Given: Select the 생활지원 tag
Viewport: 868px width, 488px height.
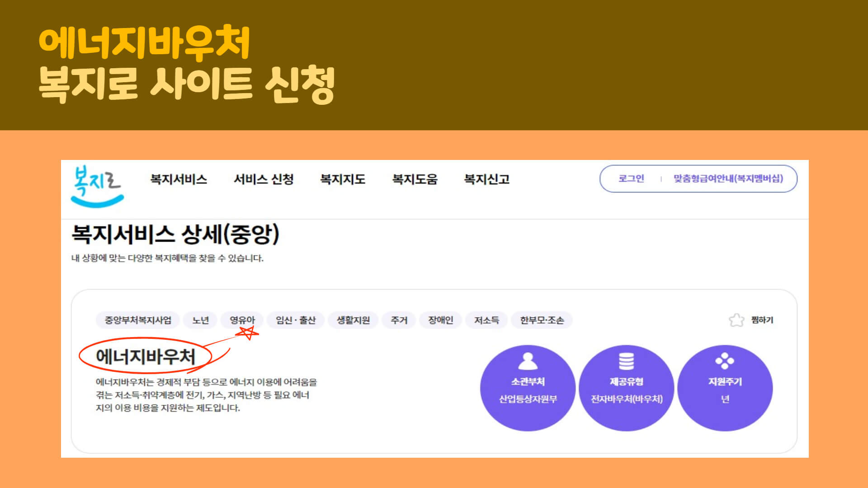Looking at the screenshot, I should pyautogui.click(x=353, y=320).
